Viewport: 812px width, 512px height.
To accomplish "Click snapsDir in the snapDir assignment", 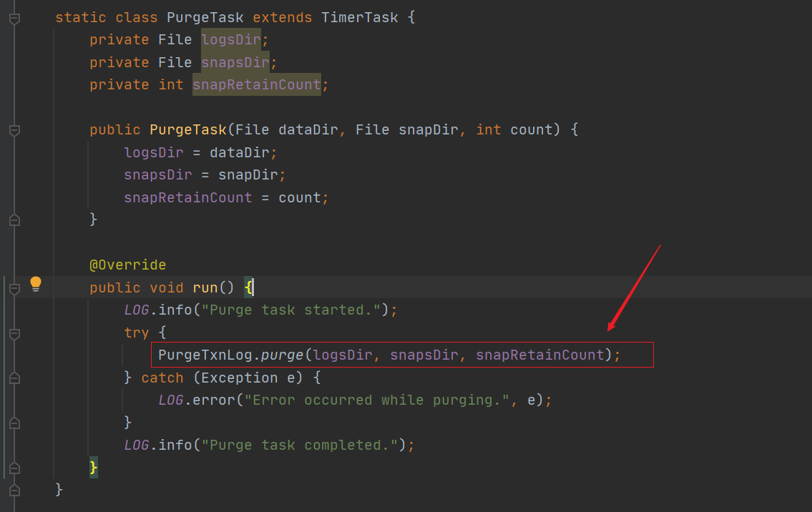I will 158,175.
